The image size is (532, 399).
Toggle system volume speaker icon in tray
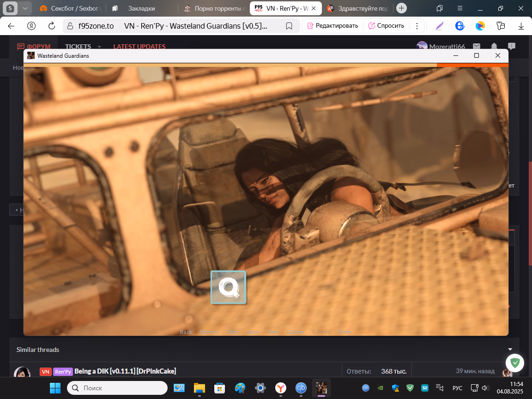[485, 388]
